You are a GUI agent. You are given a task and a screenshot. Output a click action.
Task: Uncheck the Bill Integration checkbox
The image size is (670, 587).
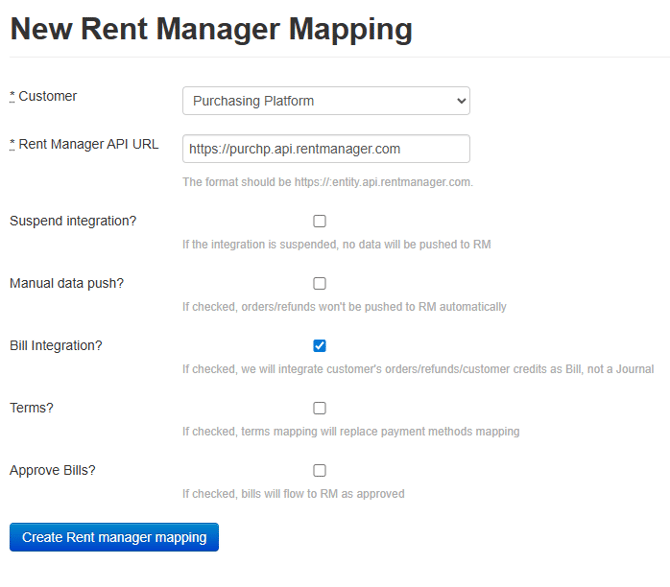(x=320, y=346)
